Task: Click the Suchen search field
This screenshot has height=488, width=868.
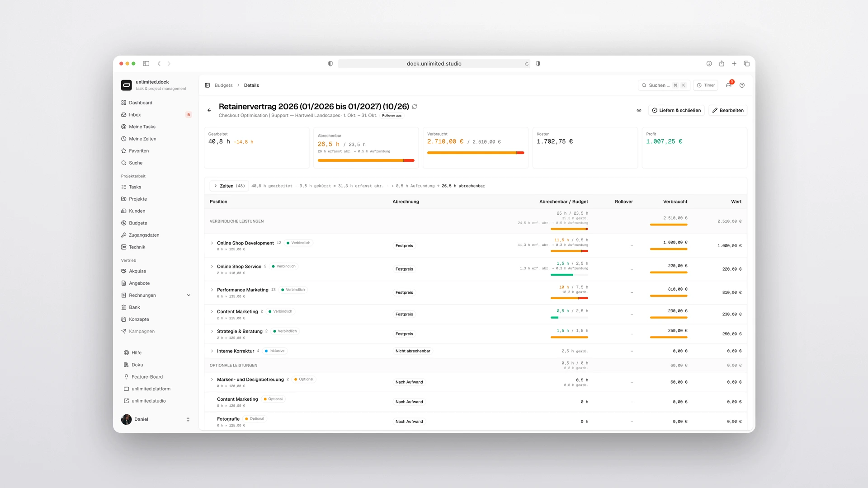Action: click(x=664, y=85)
